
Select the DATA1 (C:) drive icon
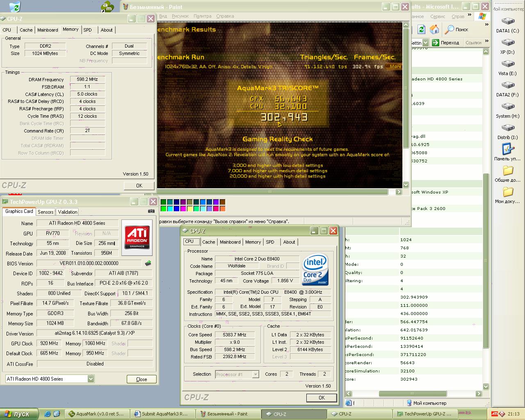point(508,21)
